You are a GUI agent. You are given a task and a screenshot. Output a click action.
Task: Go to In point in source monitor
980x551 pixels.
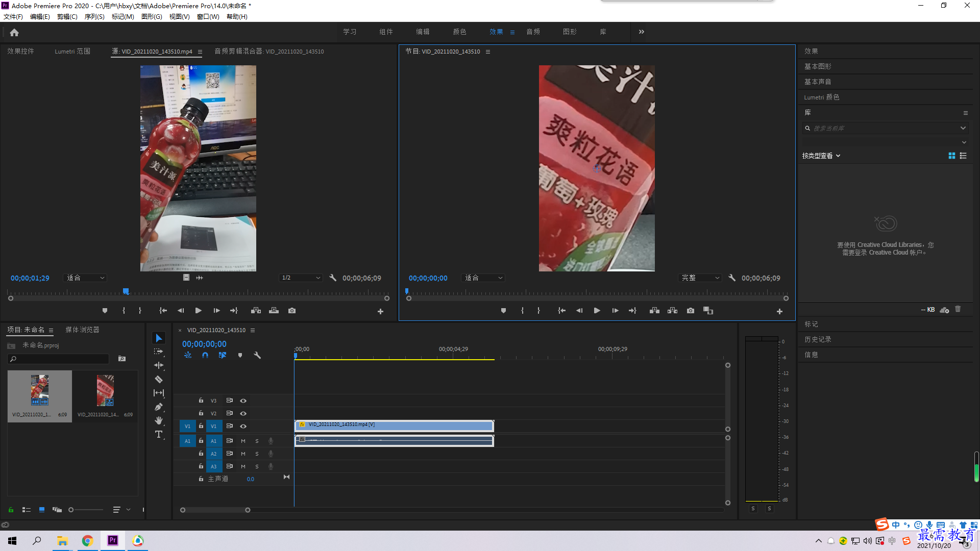tap(163, 311)
